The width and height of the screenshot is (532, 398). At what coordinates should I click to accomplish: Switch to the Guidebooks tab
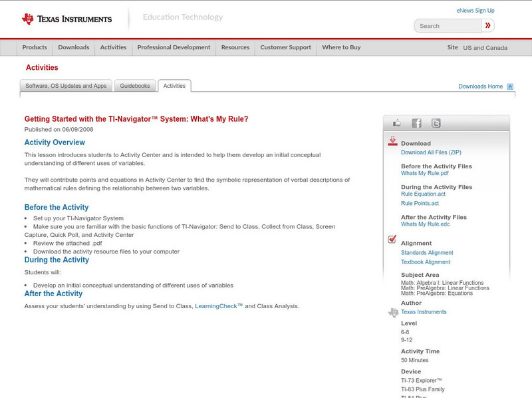[135, 86]
